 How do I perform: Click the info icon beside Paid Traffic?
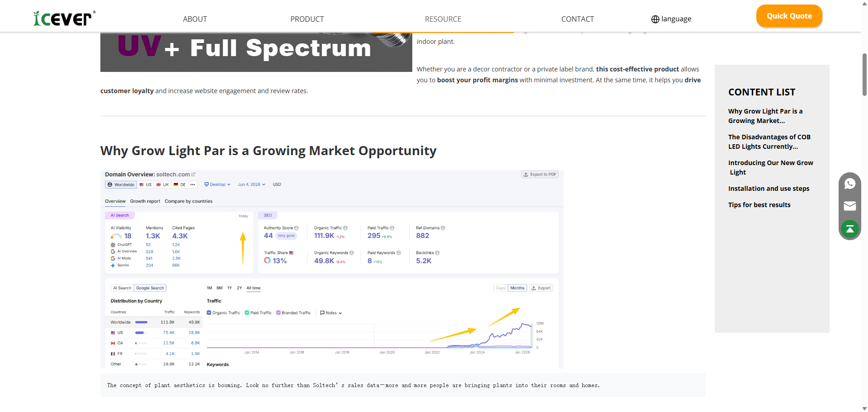point(392,228)
